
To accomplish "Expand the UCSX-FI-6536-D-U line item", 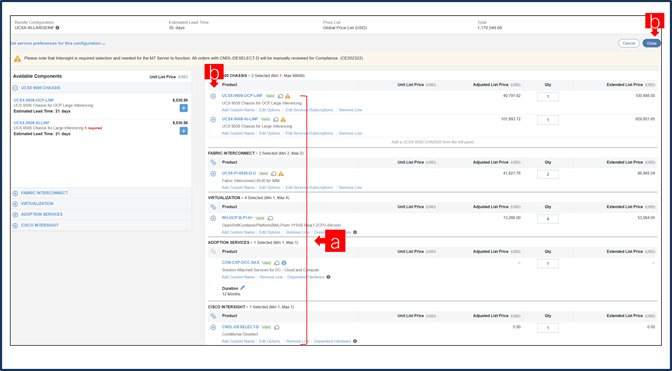I will 213,174.
